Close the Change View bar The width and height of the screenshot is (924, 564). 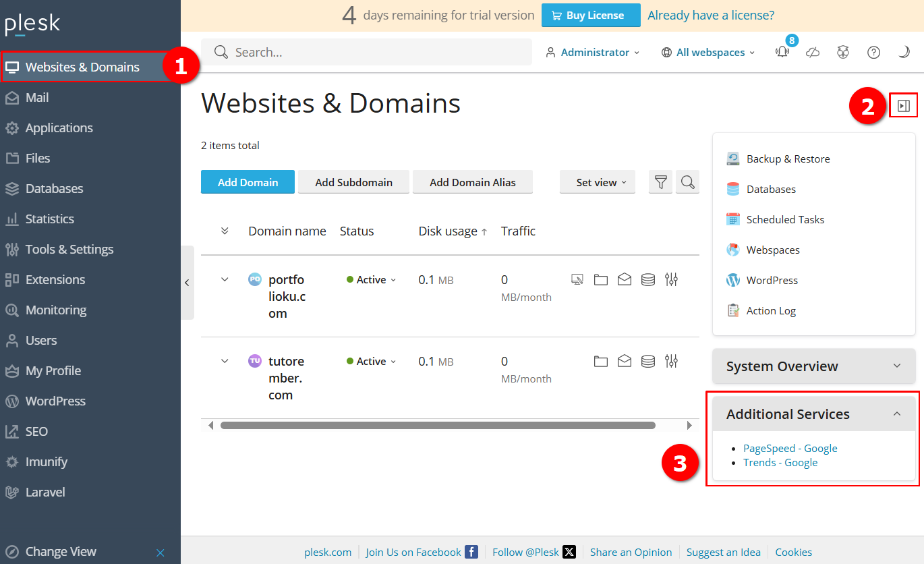(161, 553)
